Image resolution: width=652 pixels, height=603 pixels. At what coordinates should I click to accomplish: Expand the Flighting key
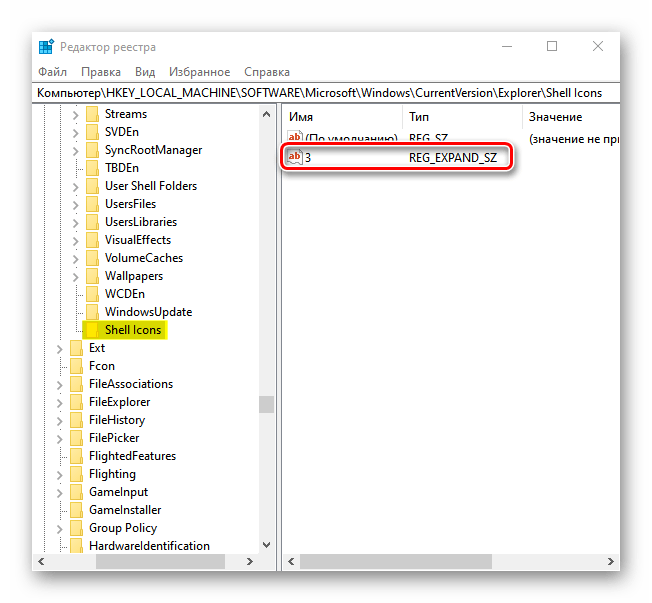[59, 474]
